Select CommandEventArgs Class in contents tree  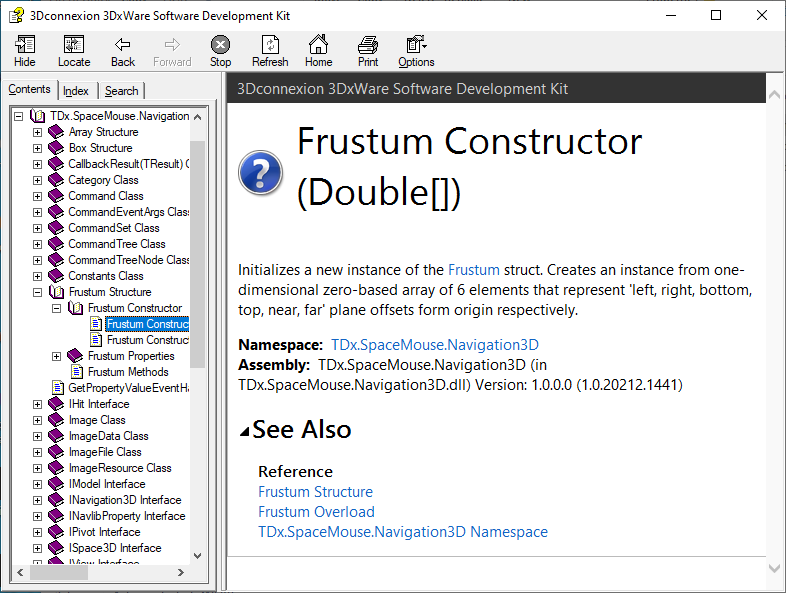(x=129, y=212)
